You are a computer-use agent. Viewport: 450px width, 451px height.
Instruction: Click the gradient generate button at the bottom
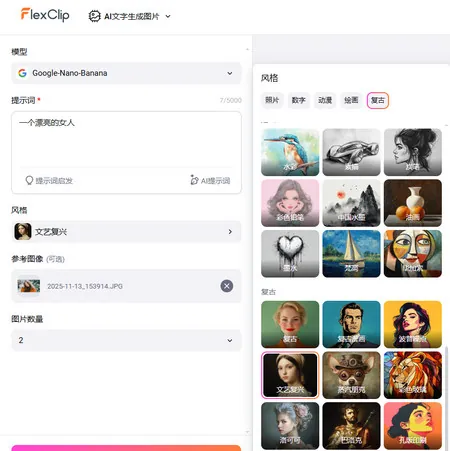click(x=126, y=448)
